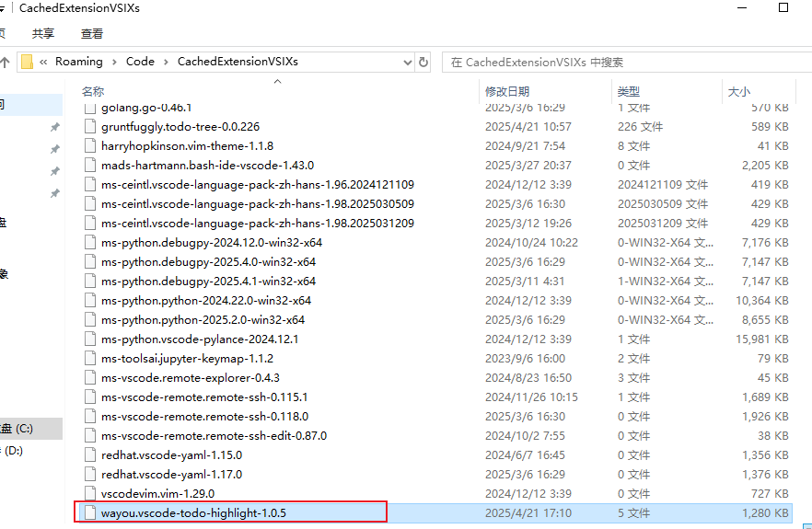Click the file icon of redhat.vscode-yaml-1.15.0
The width and height of the screenshot is (812, 529).
click(90, 455)
